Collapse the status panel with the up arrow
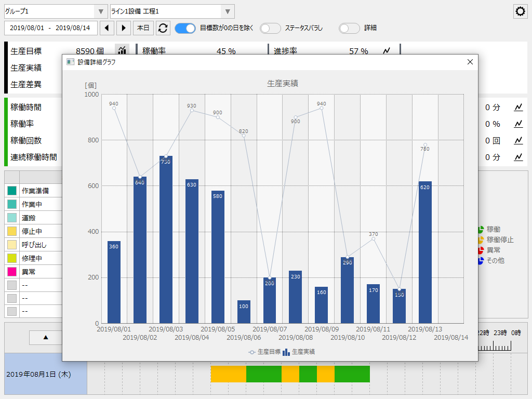532x399 pixels. coord(45,338)
